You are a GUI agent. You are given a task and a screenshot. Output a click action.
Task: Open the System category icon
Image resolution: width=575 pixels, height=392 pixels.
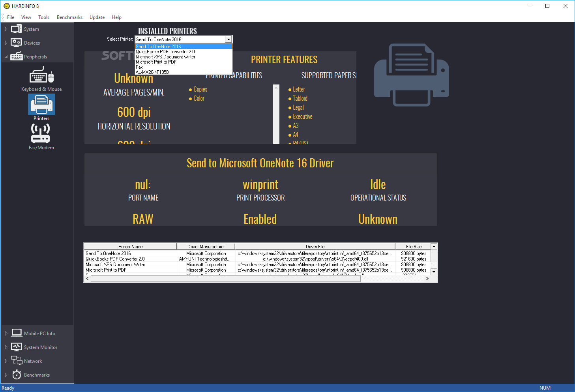click(16, 29)
